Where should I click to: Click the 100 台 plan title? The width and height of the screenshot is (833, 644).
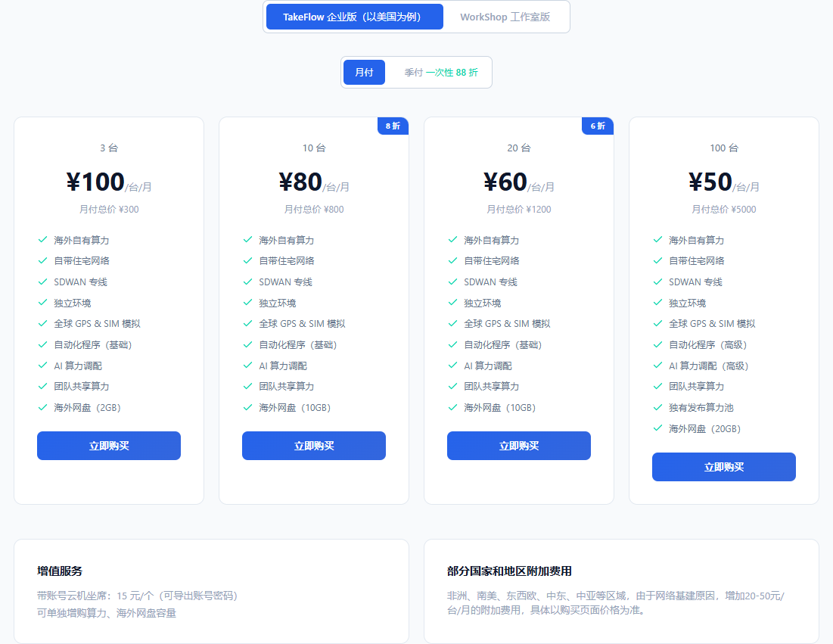(724, 148)
